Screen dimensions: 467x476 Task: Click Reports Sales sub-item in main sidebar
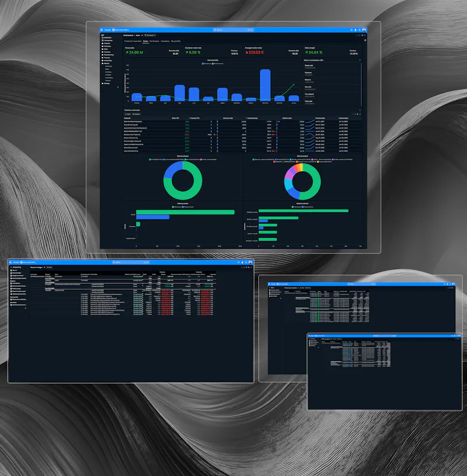[107, 70]
